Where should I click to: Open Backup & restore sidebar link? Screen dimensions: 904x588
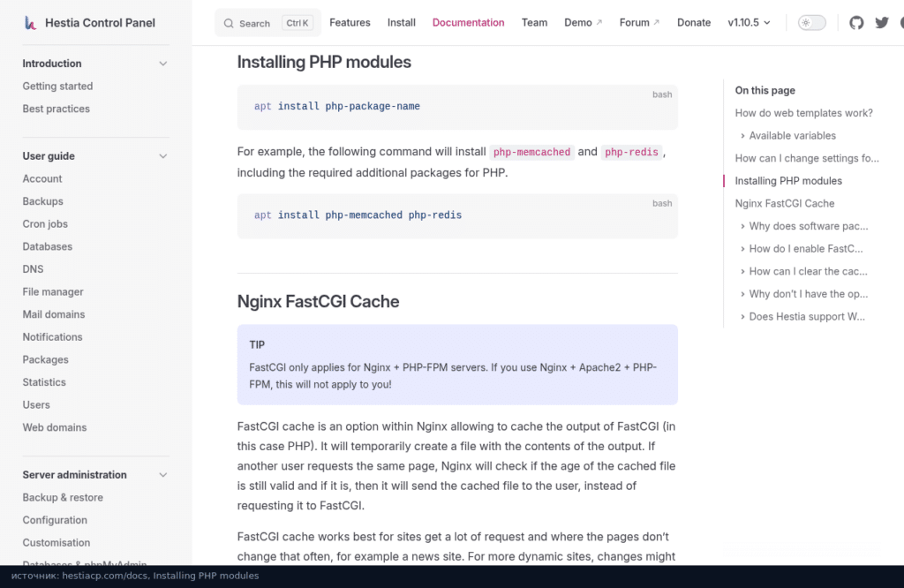(x=63, y=497)
